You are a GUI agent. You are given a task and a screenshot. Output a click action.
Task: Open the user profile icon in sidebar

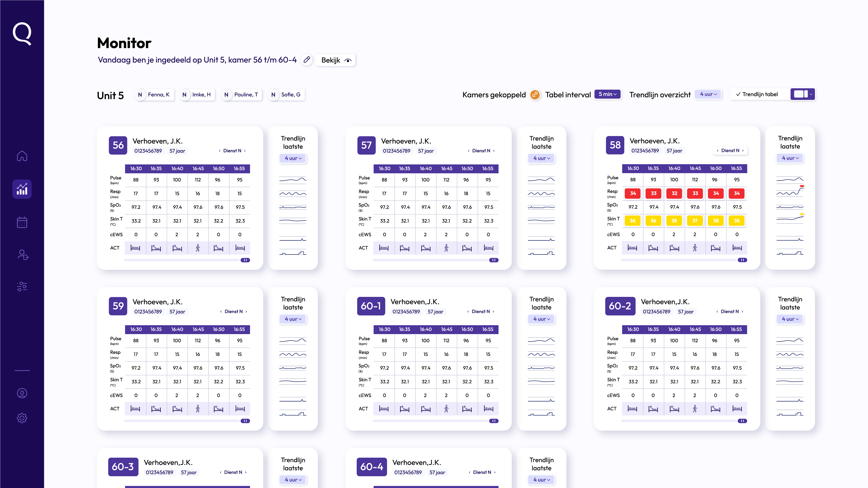click(22, 393)
